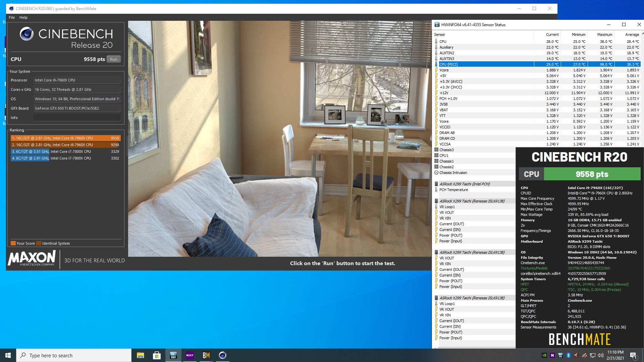Image resolution: width=644 pixels, height=362 pixels.
Task: Click the Cinebench sphere logo icon
Action: 26,34
